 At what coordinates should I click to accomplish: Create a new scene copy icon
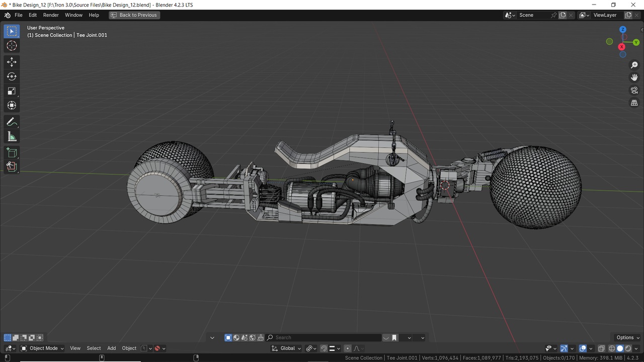[x=562, y=15]
